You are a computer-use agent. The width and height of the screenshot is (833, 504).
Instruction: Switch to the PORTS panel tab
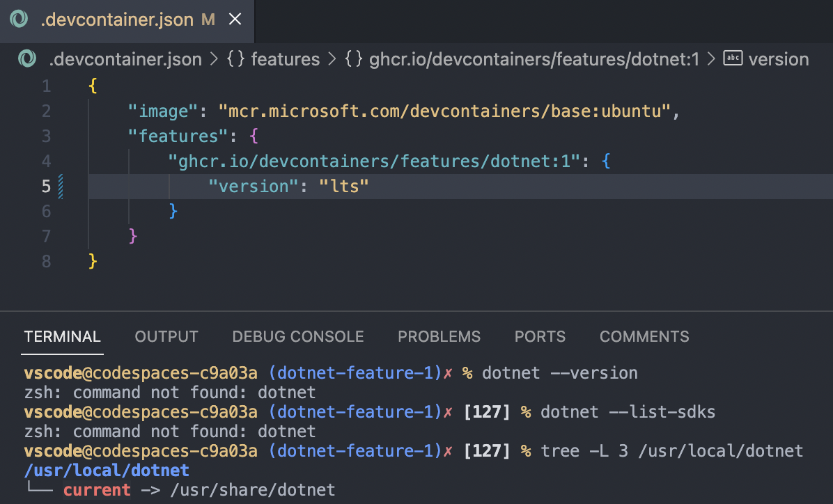coord(540,336)
